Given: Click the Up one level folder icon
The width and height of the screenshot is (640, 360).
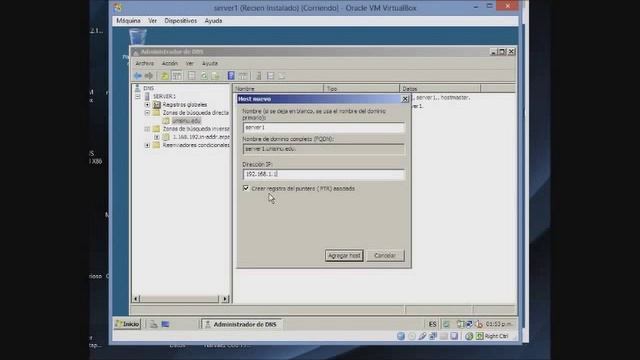Looking at the screenshot, I should pos(164,76).
